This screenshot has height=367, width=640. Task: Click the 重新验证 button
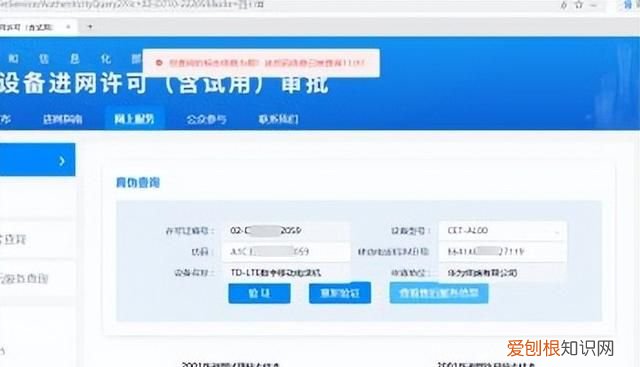point(340,293)
